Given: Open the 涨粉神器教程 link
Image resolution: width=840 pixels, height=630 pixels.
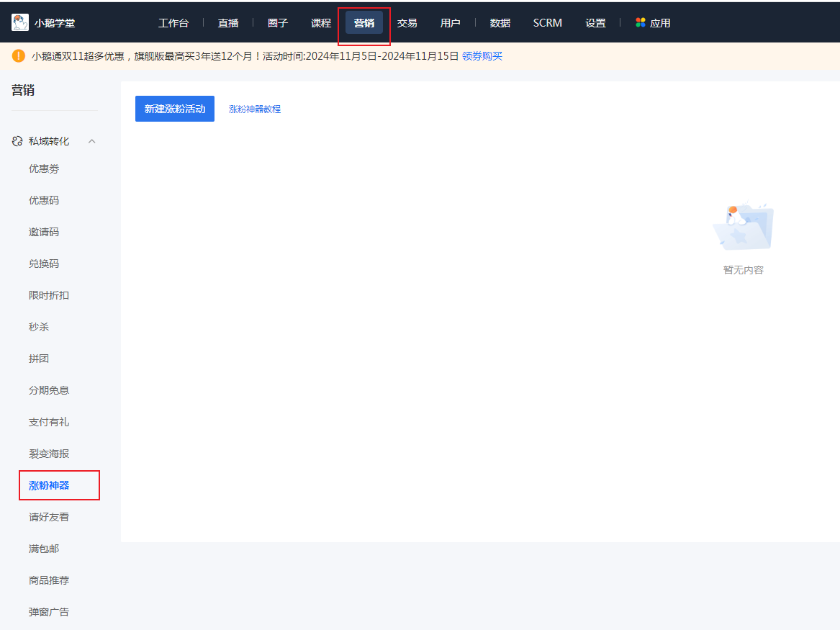Looking at the screenshot, I should (255, 109).
